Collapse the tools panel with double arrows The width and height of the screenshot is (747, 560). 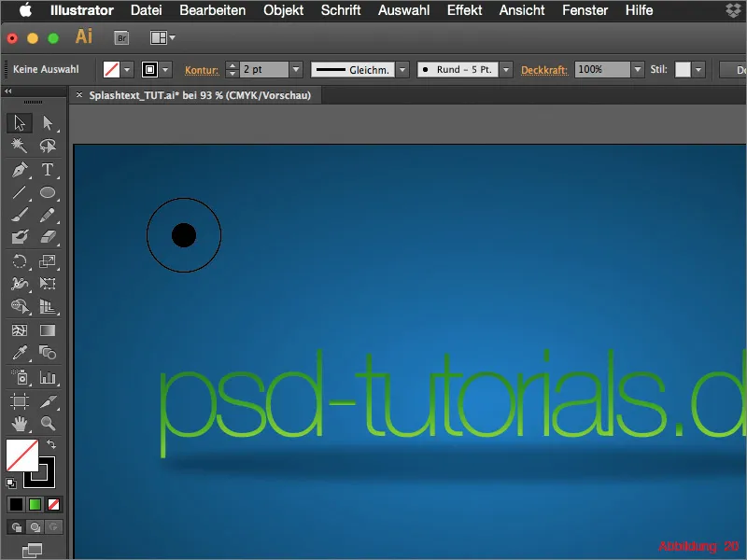point(8,91)
